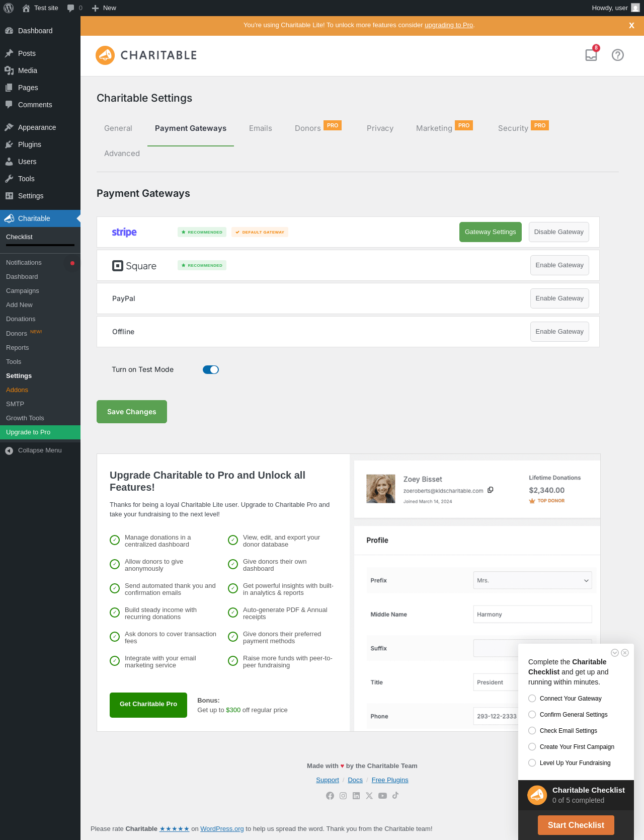Click the X (Twitter) footer icon
The image size is (644, 840).
369,796
